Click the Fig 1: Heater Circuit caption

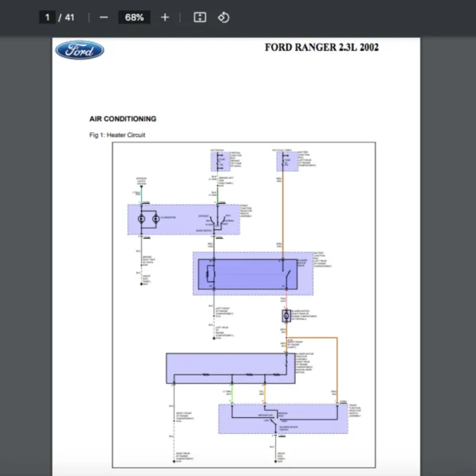point(117,135)
